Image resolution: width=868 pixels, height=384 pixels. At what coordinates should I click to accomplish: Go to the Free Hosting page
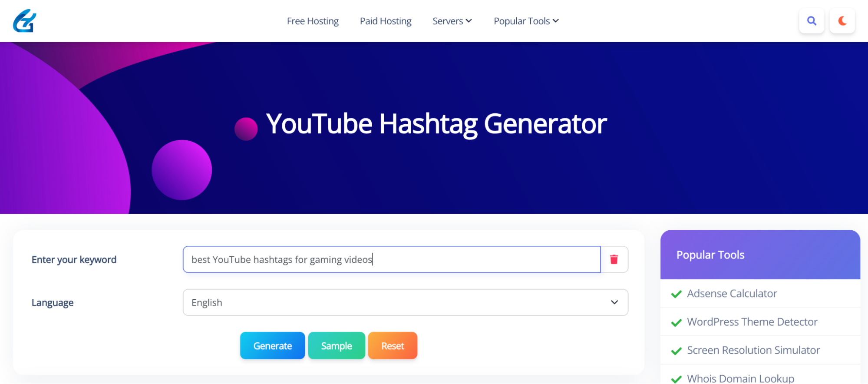313,21
